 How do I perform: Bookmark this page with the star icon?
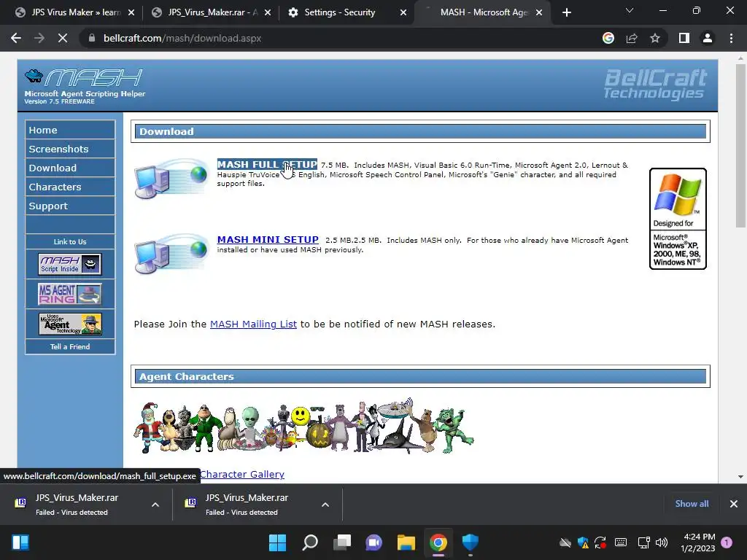655,38
